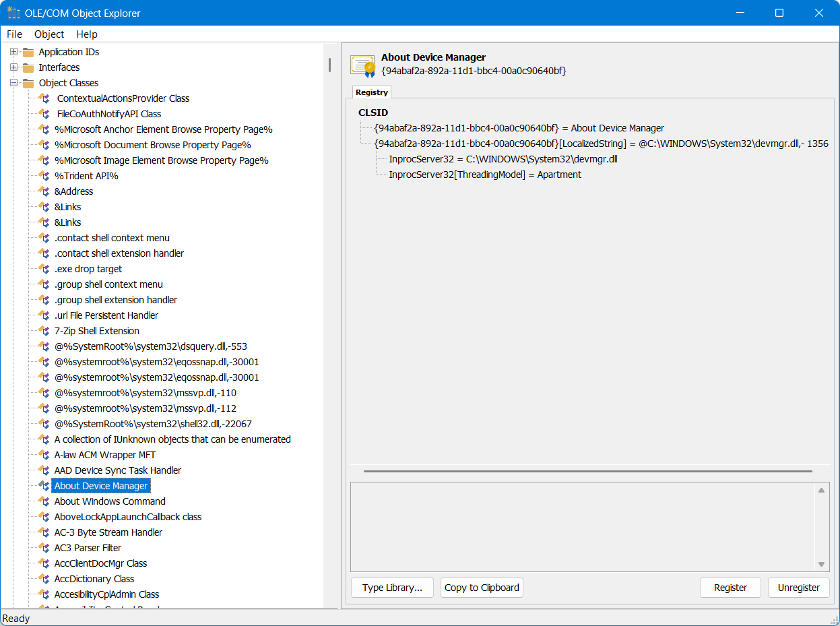This screenshot has height=626, width=840.
Task: Click the icon next to 7-Zip Shell Extension
Action: tap(44, 331)
